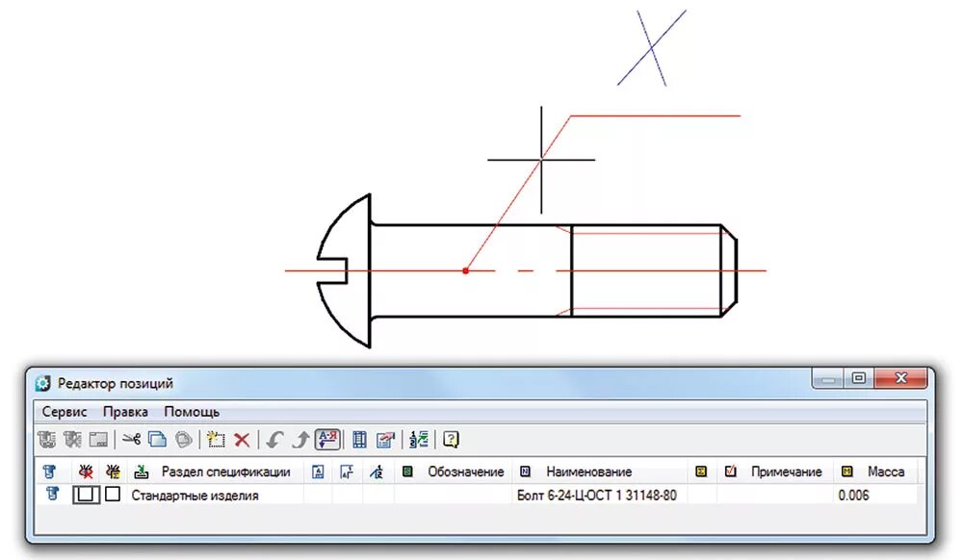Viewport: 963px width, 560px height.
Task: Click the red leader point on bolt axis
Action: point(465,270)
